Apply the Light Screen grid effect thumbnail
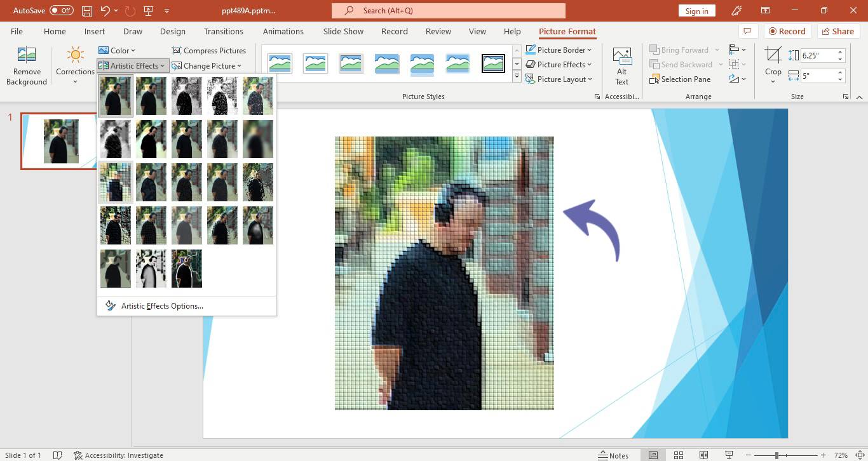The image size is (868, 461). [116, 182]
